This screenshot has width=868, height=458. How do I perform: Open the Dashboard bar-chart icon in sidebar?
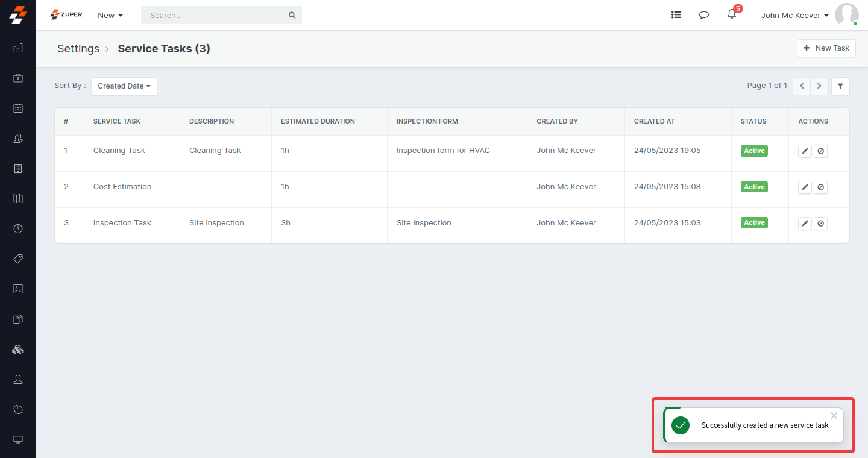coord(17,48)
